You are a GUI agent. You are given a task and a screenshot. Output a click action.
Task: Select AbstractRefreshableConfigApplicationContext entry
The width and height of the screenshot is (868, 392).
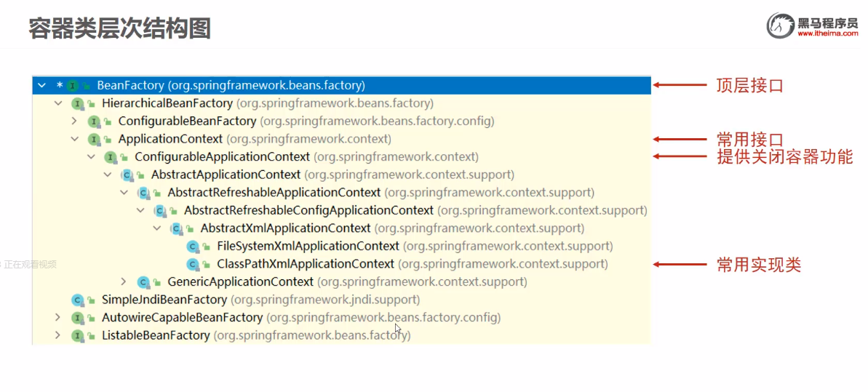(308, 211)
